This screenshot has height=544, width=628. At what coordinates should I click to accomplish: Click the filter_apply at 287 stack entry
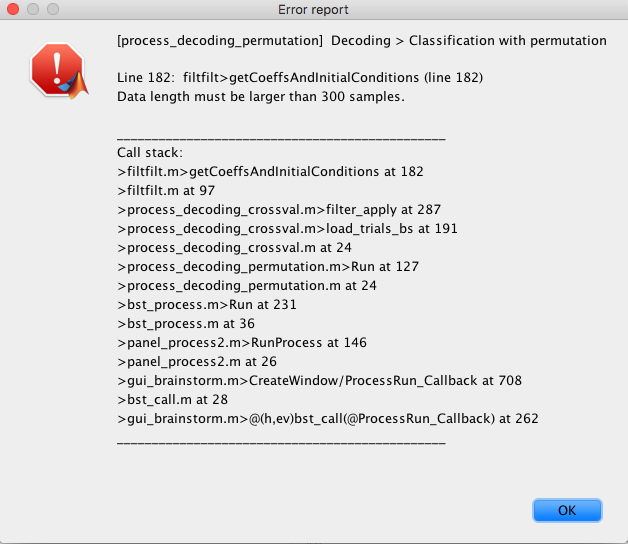[x=279, y=210]
